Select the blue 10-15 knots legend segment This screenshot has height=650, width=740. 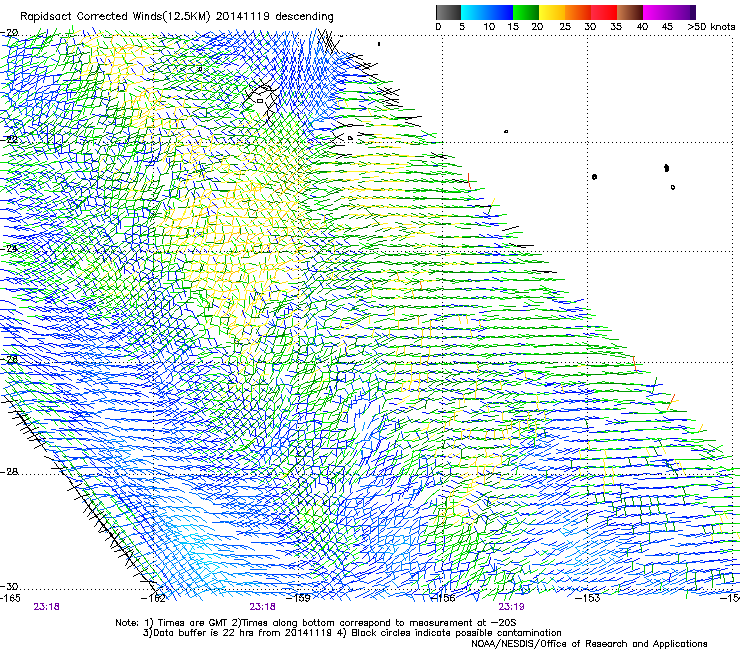pos(500,12)
